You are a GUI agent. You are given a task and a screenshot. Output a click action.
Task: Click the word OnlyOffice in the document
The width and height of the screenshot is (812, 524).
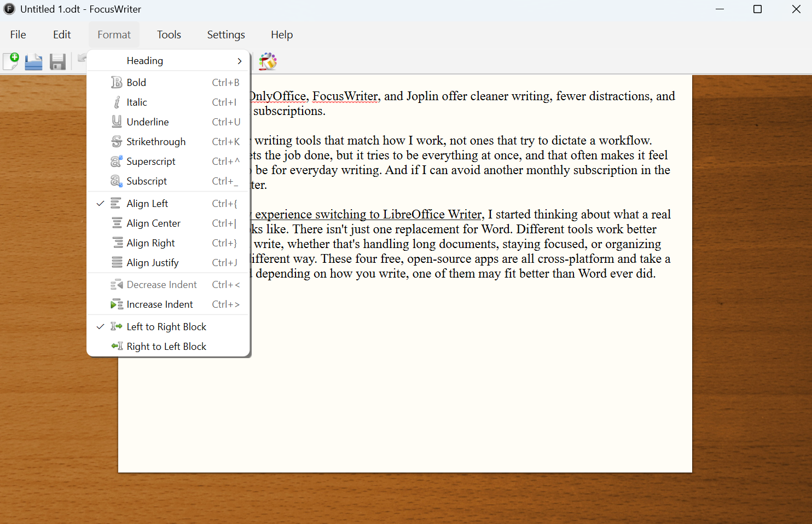[279, 96]
